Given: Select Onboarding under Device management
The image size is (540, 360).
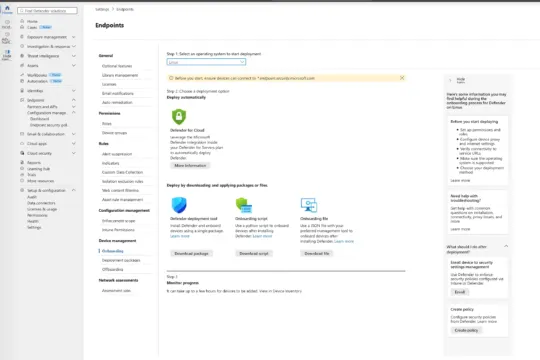Looking at the screenshot, I should tap(113, 251).
